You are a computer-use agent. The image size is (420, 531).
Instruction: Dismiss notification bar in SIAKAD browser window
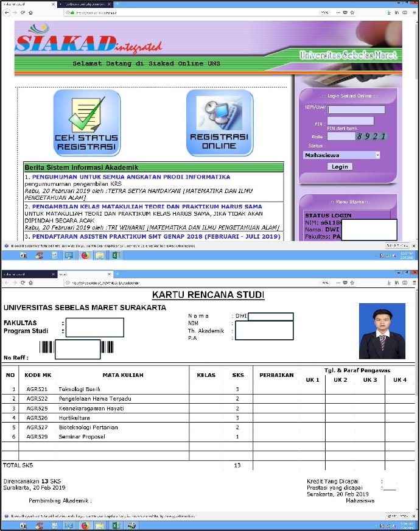[413, 246]
